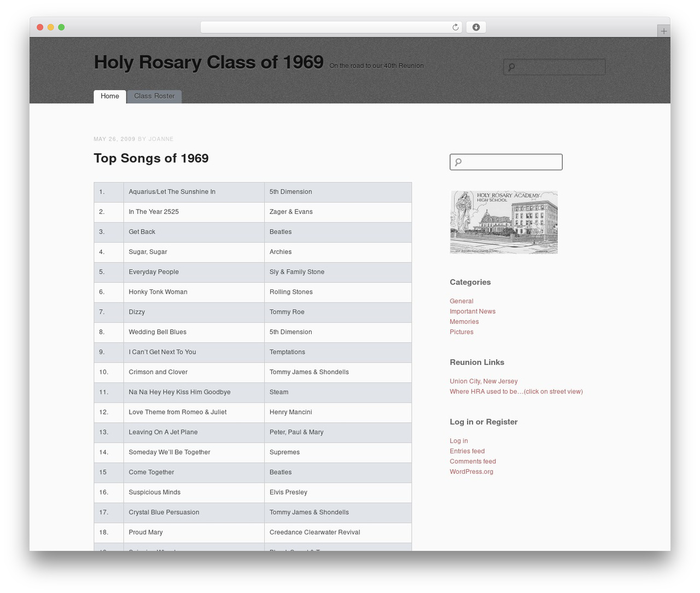Image resolution: width=700 pixels, height=593 pixels.
Task: Focus the browser address bar
Action: point(331,27)
